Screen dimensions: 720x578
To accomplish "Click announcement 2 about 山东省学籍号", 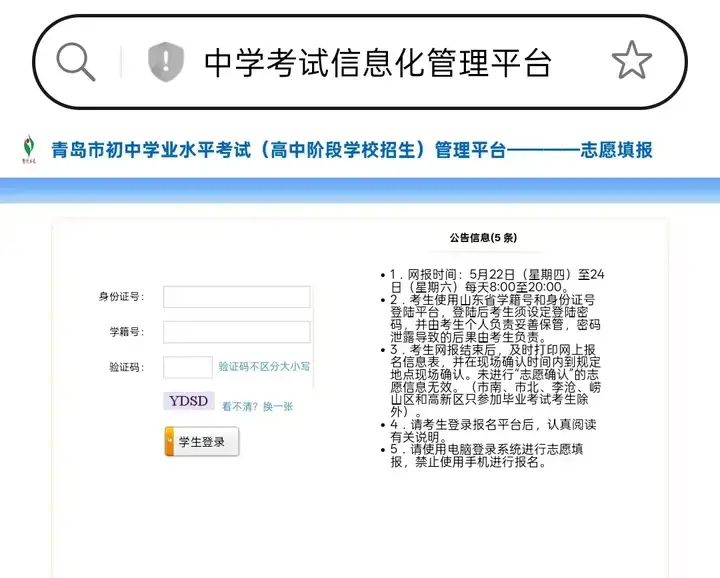I will coord(495,318).
